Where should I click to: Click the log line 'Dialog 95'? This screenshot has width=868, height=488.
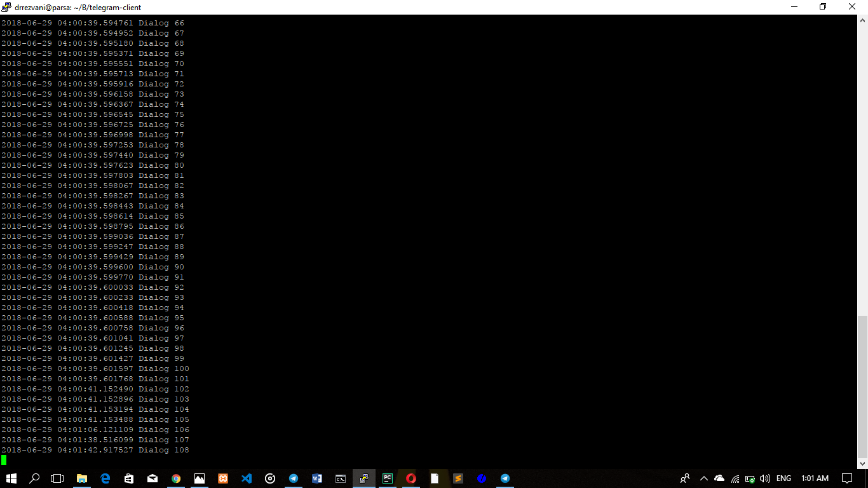[93, 318]
